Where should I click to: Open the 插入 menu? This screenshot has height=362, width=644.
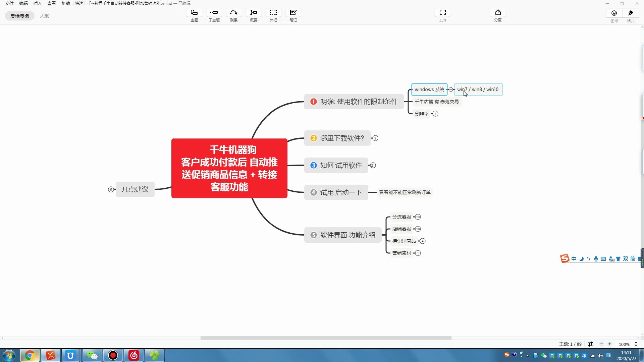pos(38,3)
